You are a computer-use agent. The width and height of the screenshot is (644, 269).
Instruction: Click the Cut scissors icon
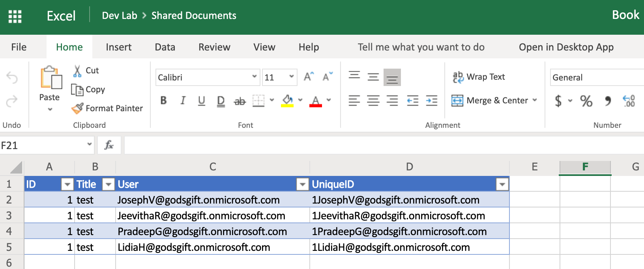pyautogui.click(x=77, y=71)
